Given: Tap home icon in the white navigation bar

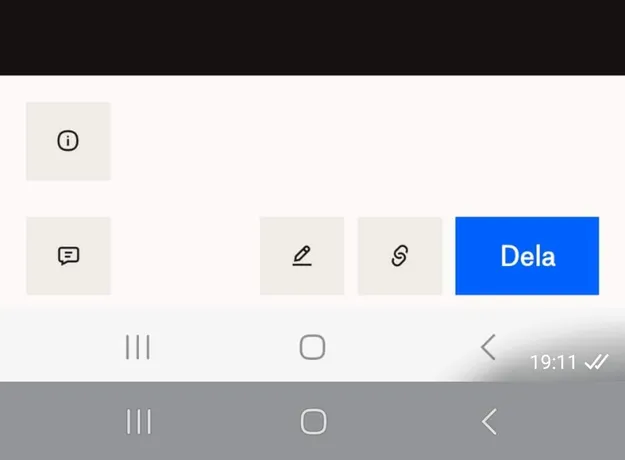Looking at the screenshot, I should (312, 347).
